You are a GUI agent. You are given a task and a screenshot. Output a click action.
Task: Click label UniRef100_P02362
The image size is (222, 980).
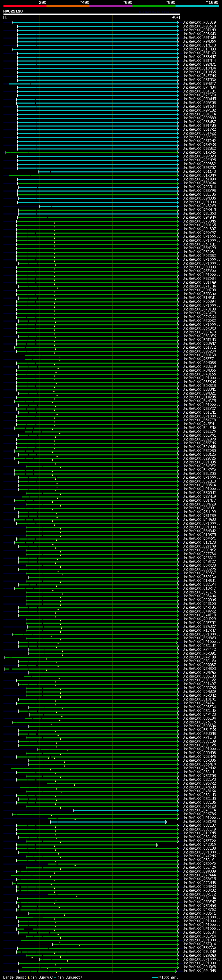[x=199, y=256]
